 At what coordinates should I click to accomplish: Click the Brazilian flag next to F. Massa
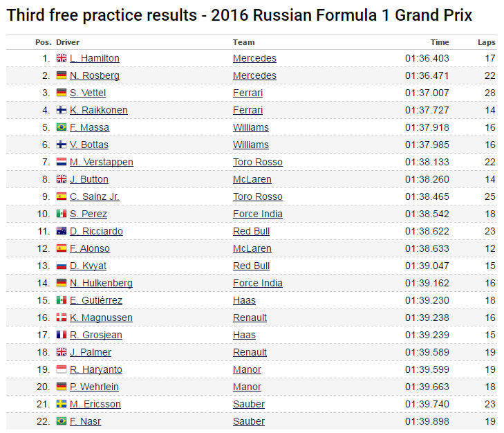click(61, 128)
